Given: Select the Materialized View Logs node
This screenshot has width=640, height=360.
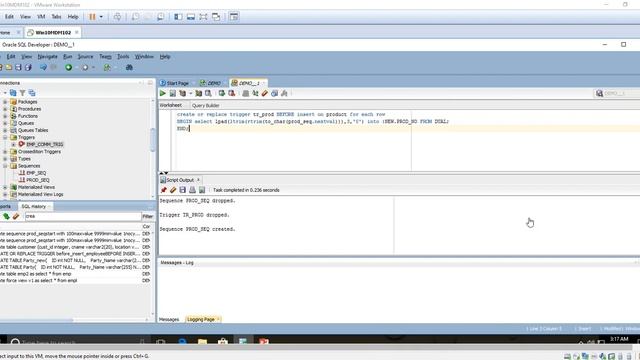Looking at the screenshot, I should coord(40,194).
